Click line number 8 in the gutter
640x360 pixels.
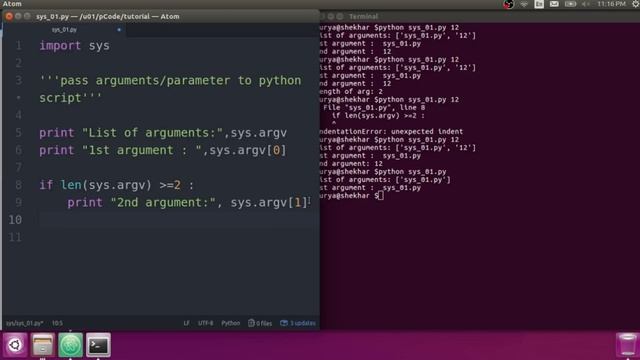[18, 185]
